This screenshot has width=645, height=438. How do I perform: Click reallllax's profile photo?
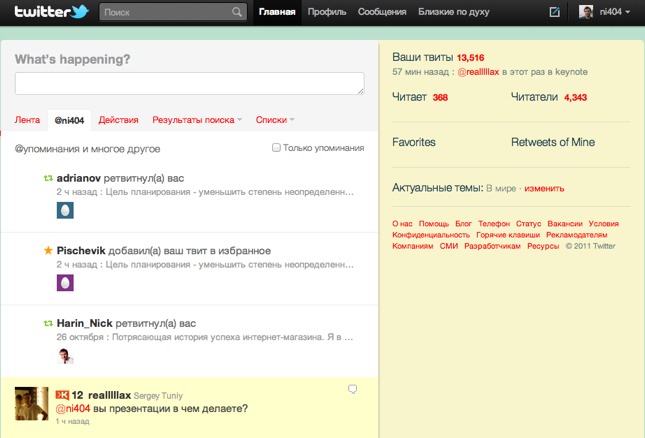point(32,403)
